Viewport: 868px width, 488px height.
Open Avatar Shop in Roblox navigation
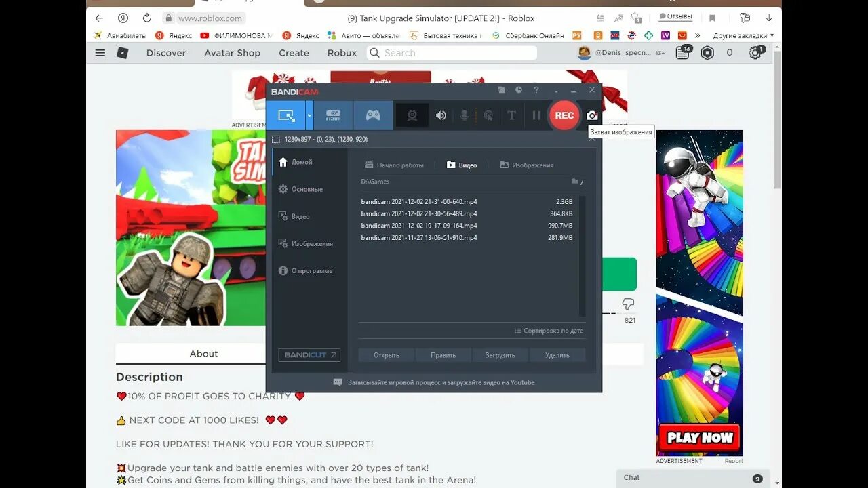click(x=232, y=53)
